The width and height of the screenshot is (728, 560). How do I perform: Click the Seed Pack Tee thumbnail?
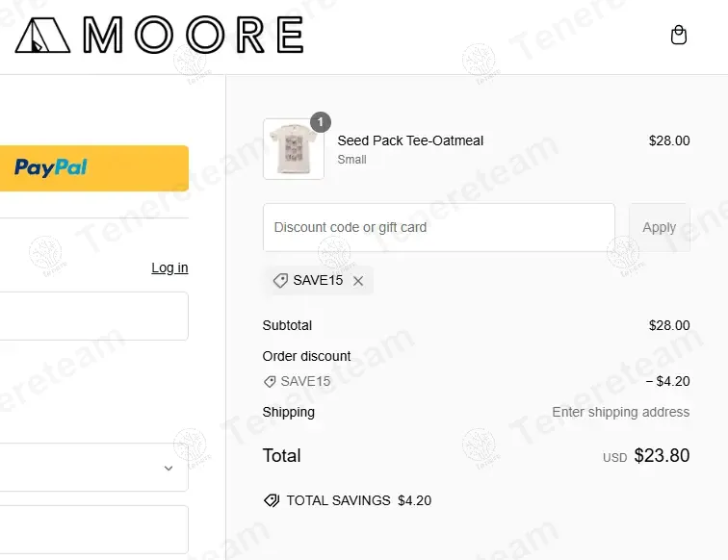293,150
